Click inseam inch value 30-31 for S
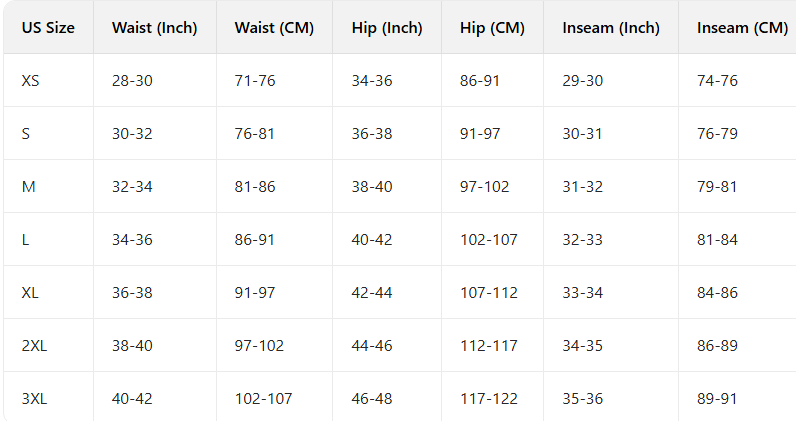 [583, 134]
